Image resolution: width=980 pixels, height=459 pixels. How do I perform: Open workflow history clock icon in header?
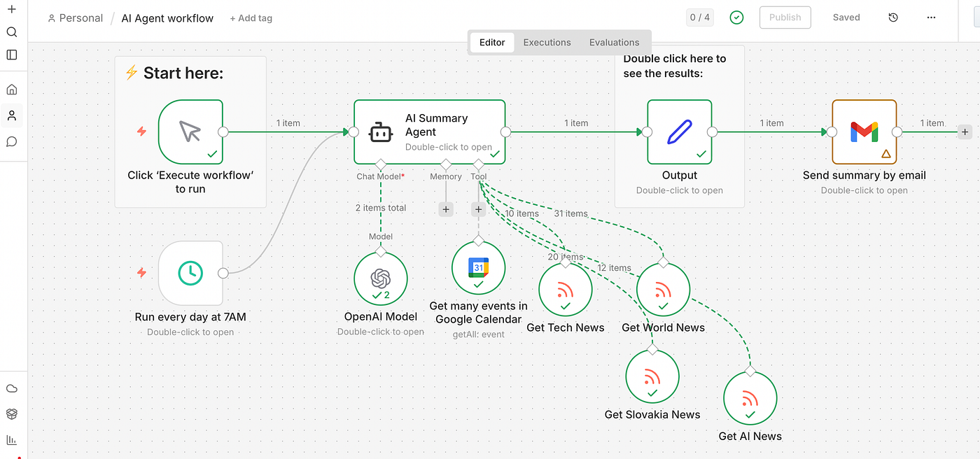(893, 17)
